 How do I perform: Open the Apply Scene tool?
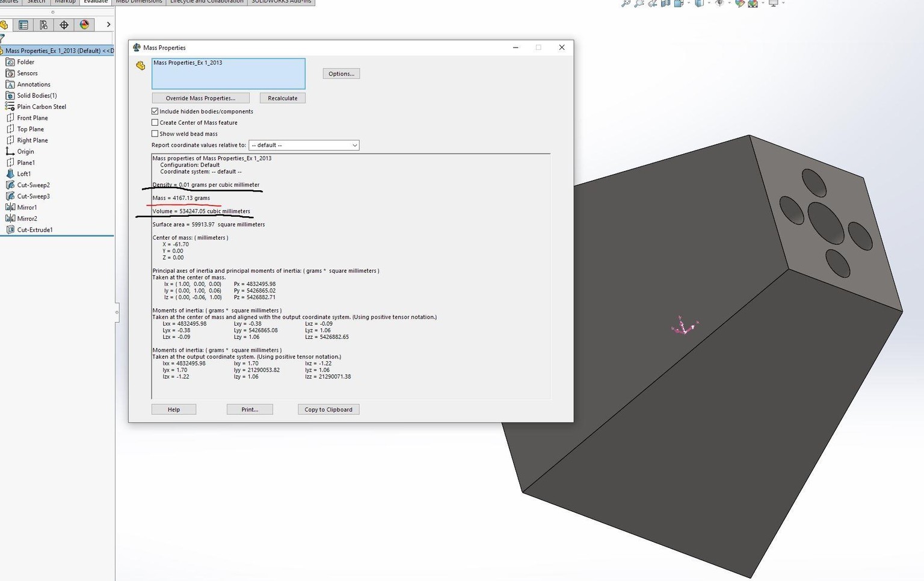pyautogui.click(x=753, y=3)
